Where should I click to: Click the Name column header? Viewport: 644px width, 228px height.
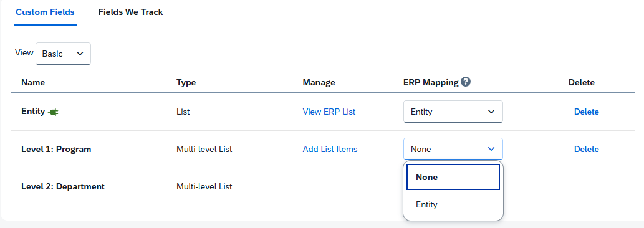33,82
